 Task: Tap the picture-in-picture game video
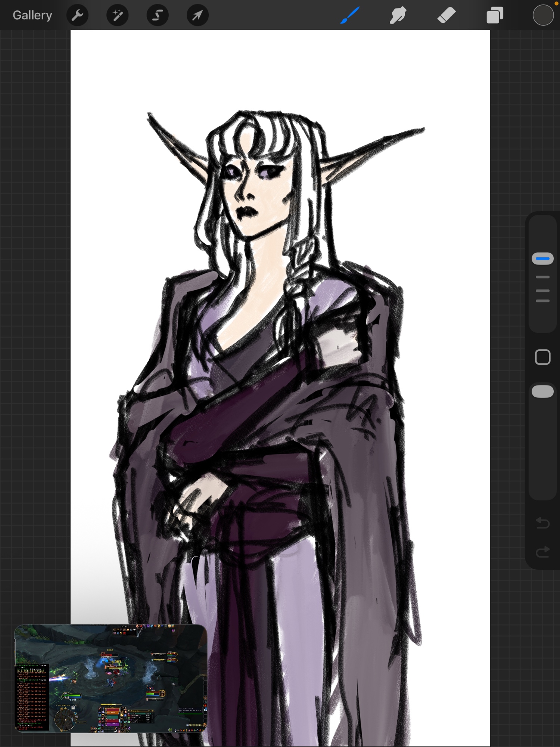pyautogui.click(x=111, y=678)
